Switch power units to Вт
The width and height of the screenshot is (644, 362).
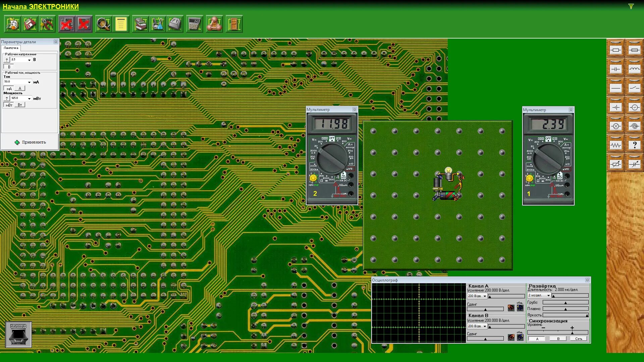point(20,105)
